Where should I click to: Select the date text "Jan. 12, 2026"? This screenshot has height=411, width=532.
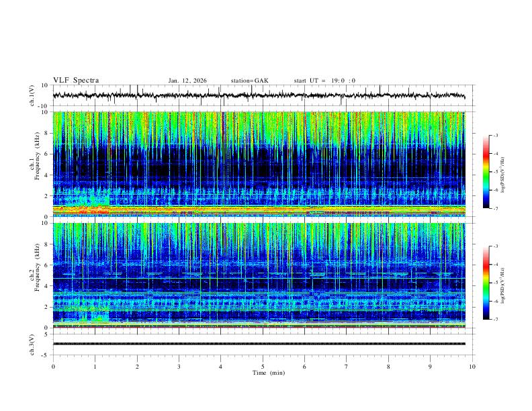(x=187, y=81)
